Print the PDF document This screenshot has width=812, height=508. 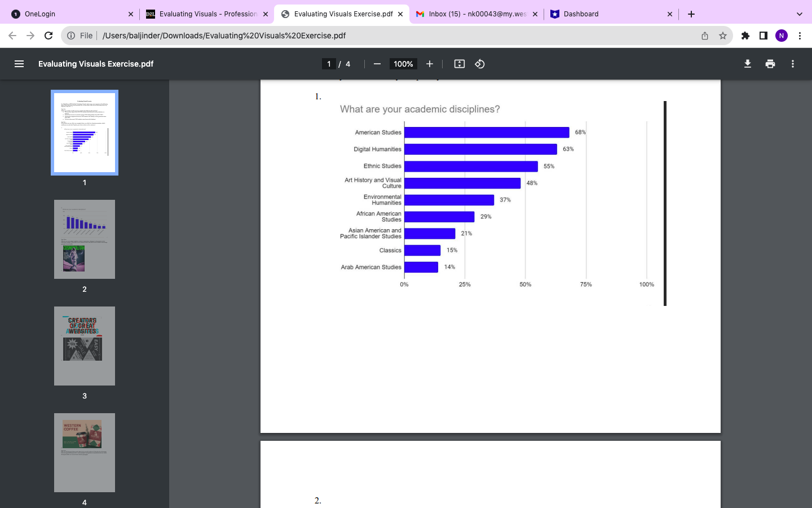[x=770, y=64]
